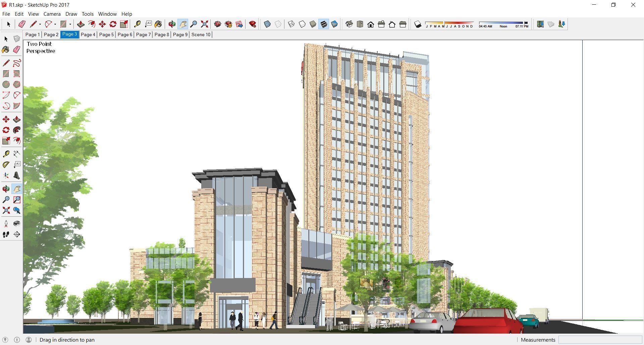This screenshot has height=345, width=644.
Task: Click the shadow month date slider
Action: [x=449, y=24]
